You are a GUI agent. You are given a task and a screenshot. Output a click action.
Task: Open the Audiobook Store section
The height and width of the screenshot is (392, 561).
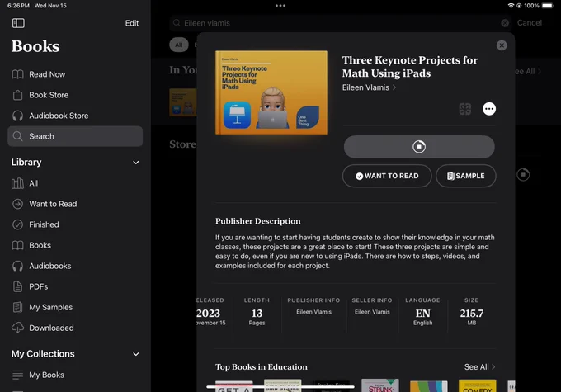pyautogui.click(x=75, y=116)
